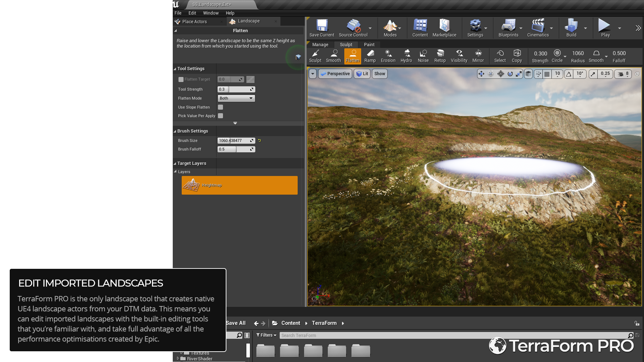Image resolution: width=644 pixels, height=362 pixels.
Task: Collapse the Brush Settings section
Action: (175, 131)
